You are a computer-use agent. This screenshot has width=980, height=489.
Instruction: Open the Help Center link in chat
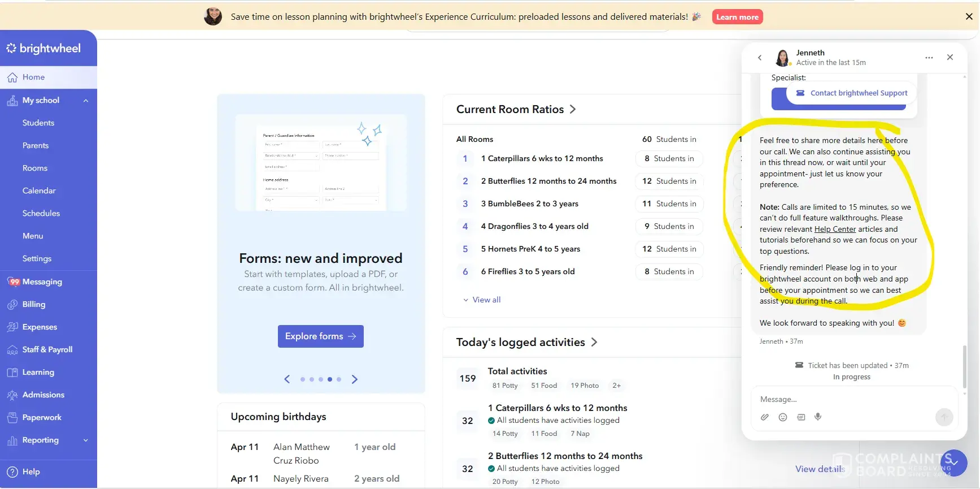835,229
